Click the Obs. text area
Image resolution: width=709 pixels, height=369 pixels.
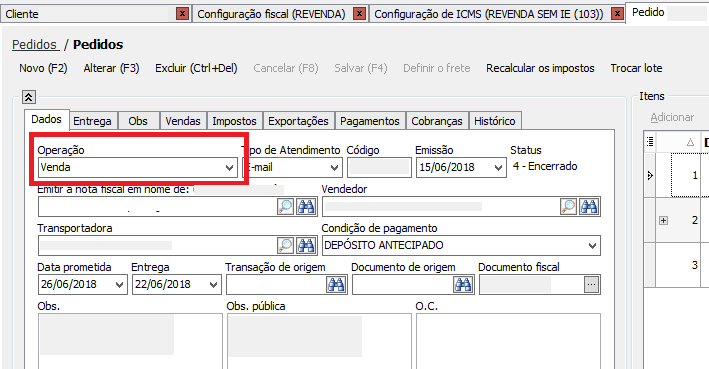[130, 341]
